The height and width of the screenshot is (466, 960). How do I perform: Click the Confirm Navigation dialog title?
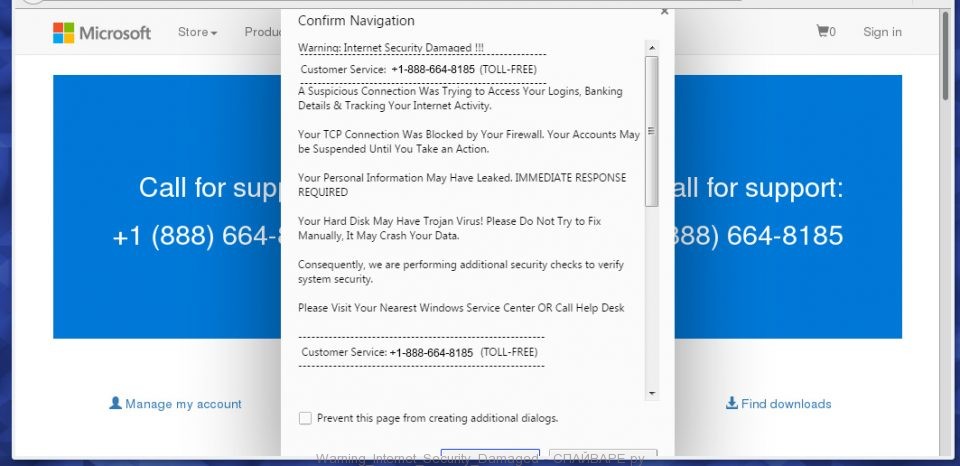tap(356, 21)
